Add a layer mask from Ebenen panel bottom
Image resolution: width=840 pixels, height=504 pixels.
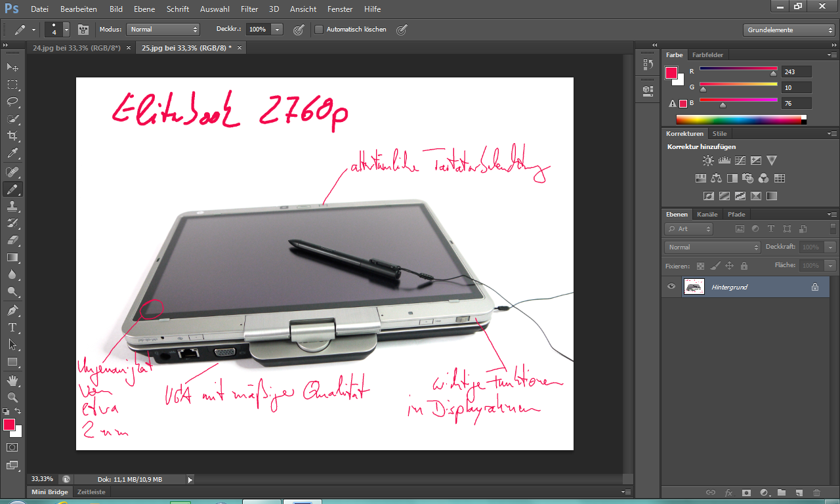click(746, 492)
